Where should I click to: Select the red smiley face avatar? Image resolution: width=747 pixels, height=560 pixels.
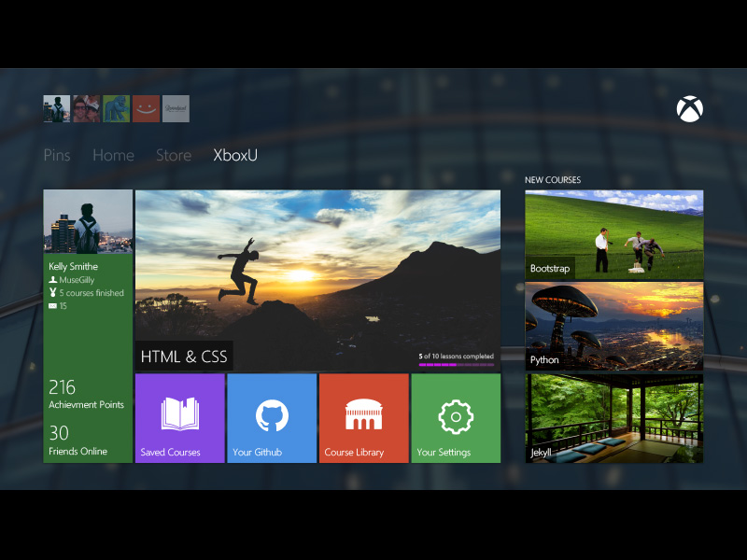[x=146, y=108]
